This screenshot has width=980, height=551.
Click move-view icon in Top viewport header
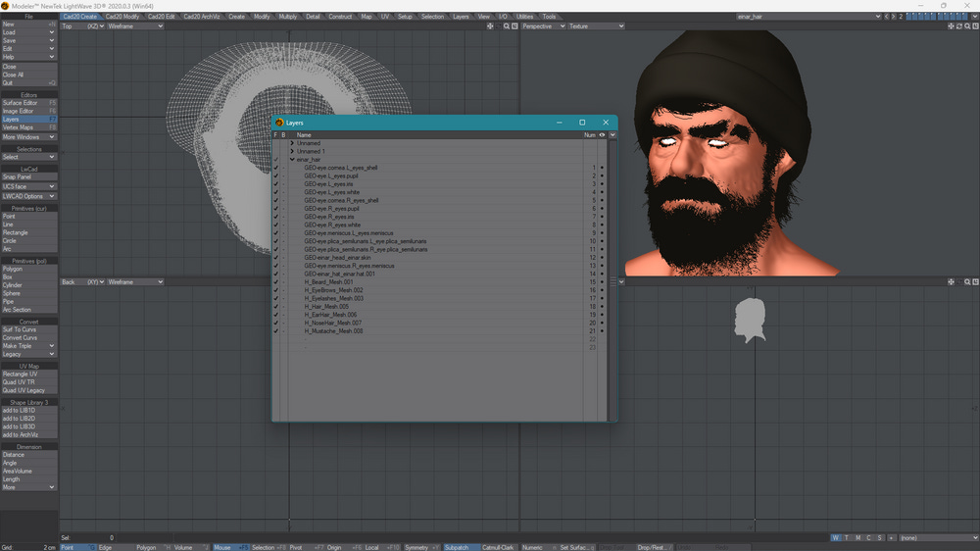point(490,26)
